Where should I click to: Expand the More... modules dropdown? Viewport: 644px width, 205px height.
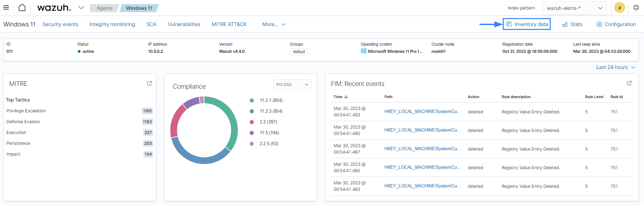(x=274, y=24)
